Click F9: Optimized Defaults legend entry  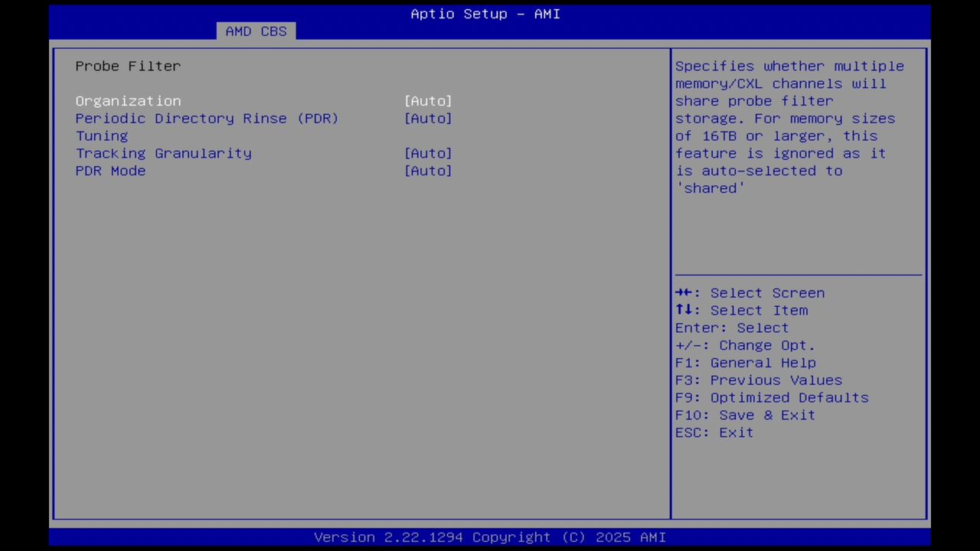click(771, 397)
